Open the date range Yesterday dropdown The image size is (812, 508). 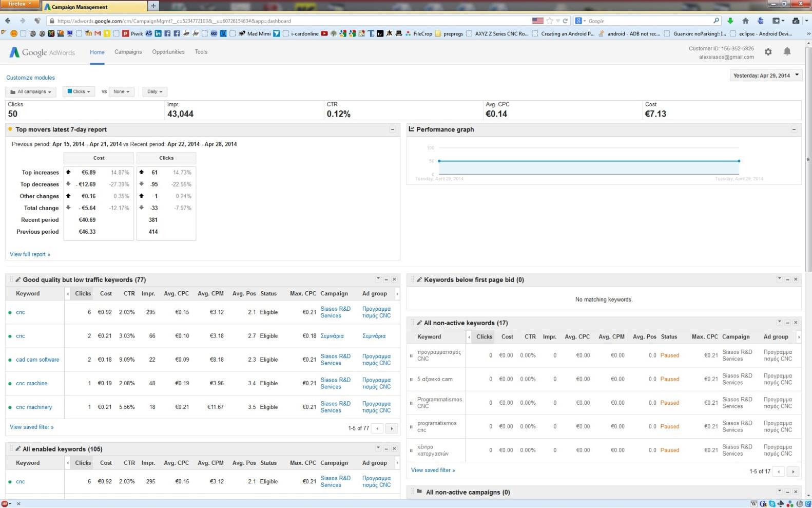coord(765,76)
